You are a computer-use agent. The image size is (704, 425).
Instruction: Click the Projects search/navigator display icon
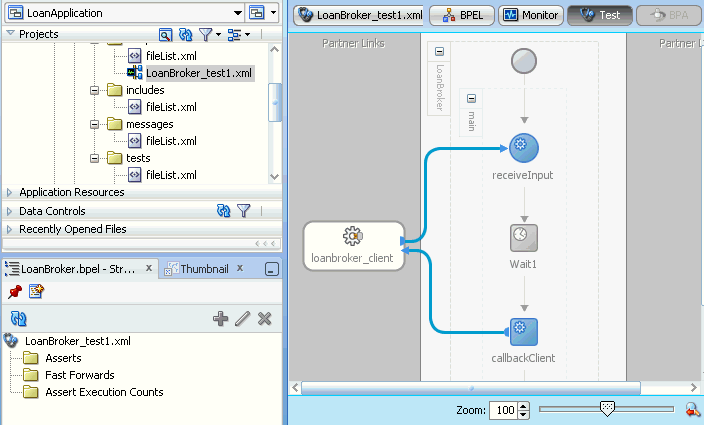click(166, 35)
